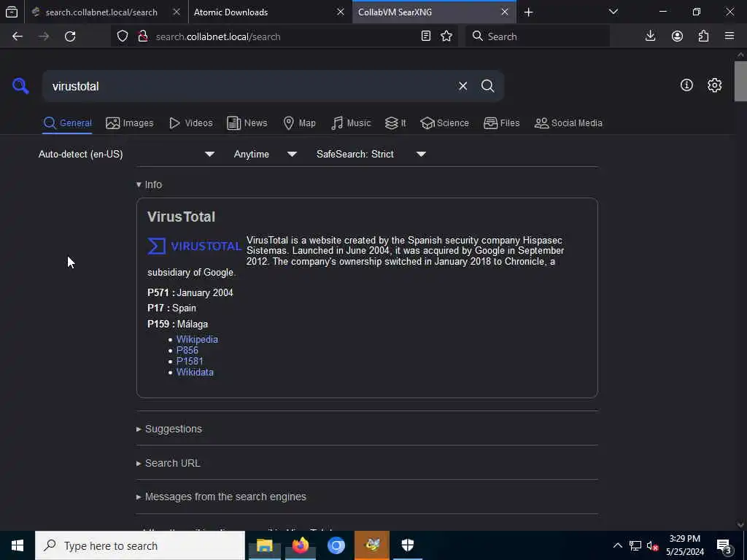747x560 pixels.
Task: Switch to the It search tab
Action: pos(395,122)
